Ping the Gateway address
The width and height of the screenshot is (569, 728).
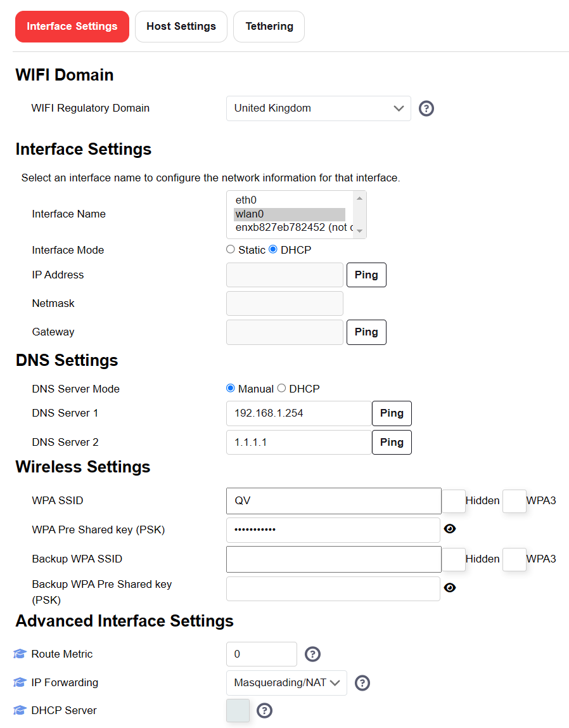(x=366, y=332)
